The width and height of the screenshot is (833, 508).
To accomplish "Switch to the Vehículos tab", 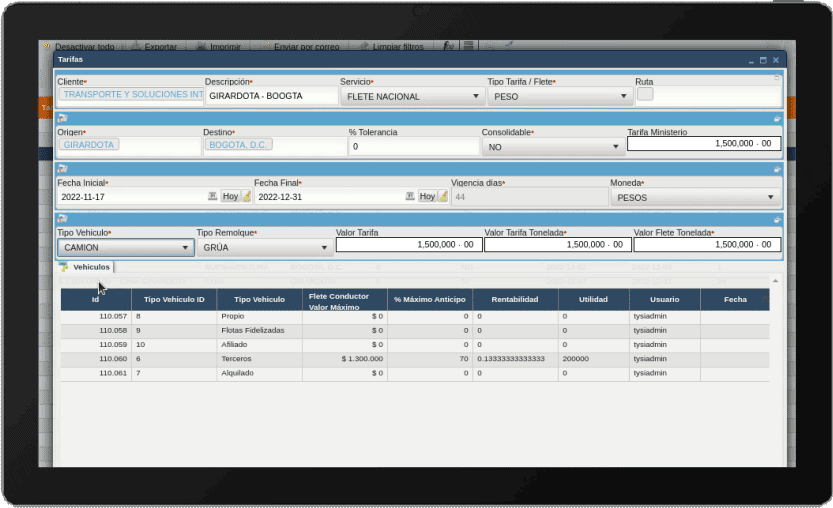I will pyautogui.click(x=91, y=267).
